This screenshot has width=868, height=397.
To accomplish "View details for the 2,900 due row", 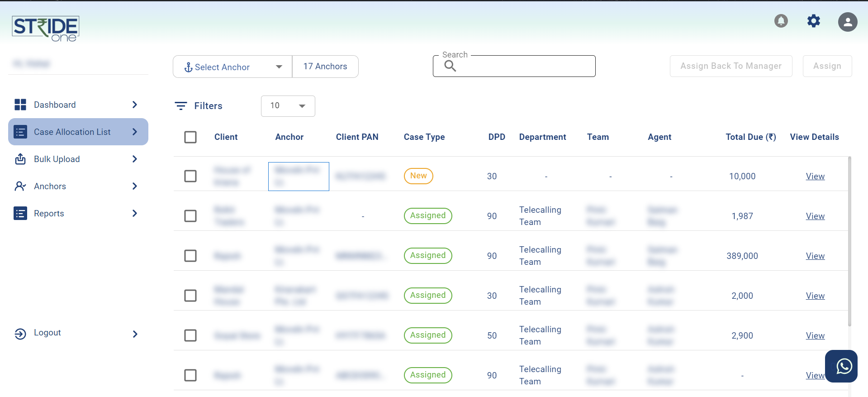I will click(815, 335).
